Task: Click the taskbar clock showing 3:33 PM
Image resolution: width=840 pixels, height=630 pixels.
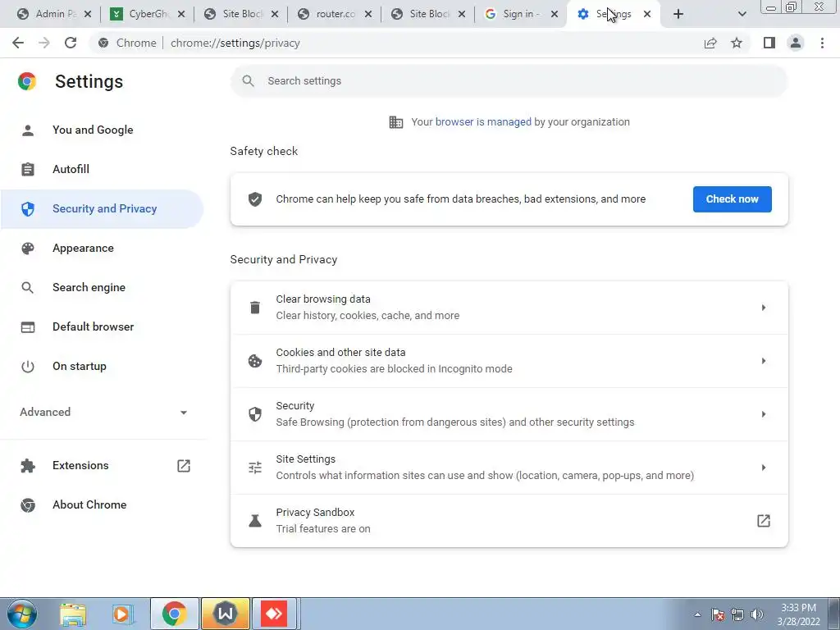Action: 799,614
